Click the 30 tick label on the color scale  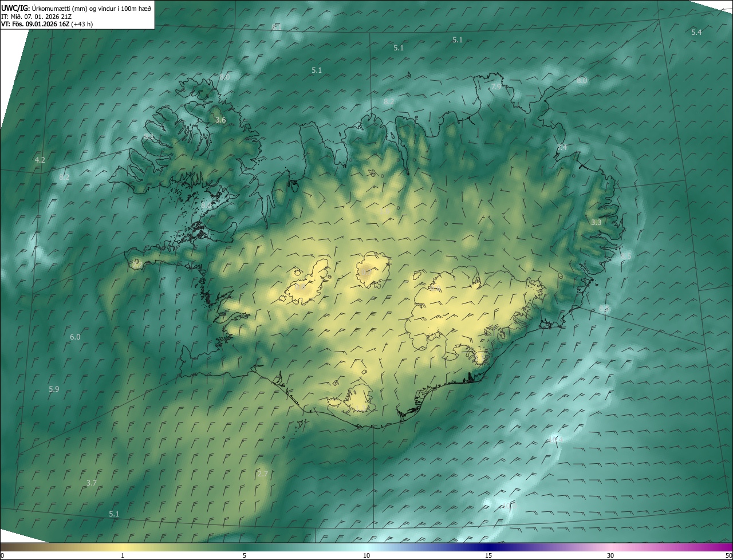coord(610,555)
